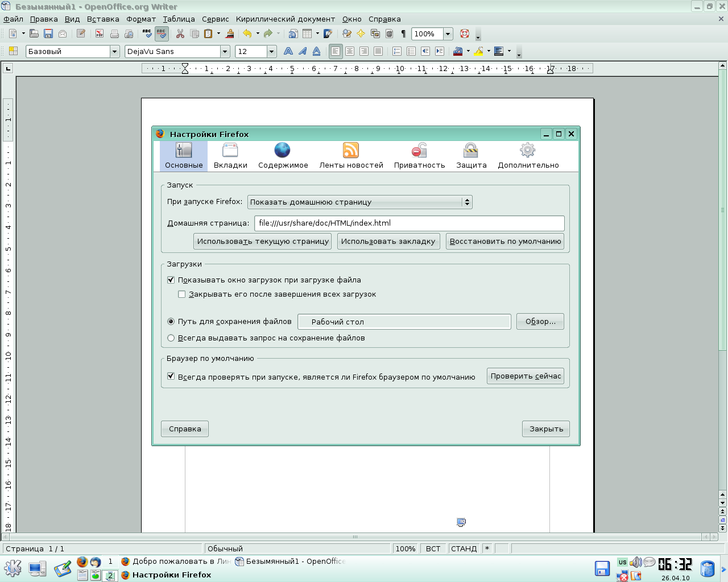Click the Nonprinting Characters pilcrow icon

(x=403, y=34)
